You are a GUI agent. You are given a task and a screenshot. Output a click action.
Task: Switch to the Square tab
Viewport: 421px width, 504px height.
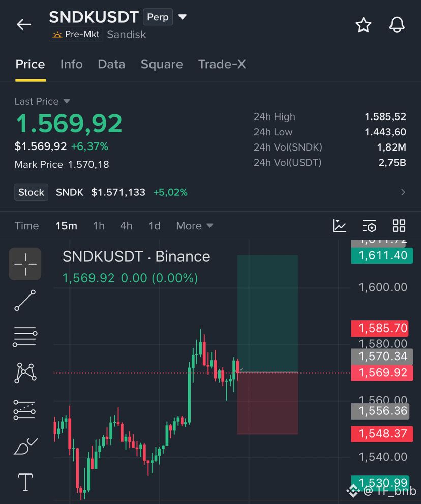162,64
